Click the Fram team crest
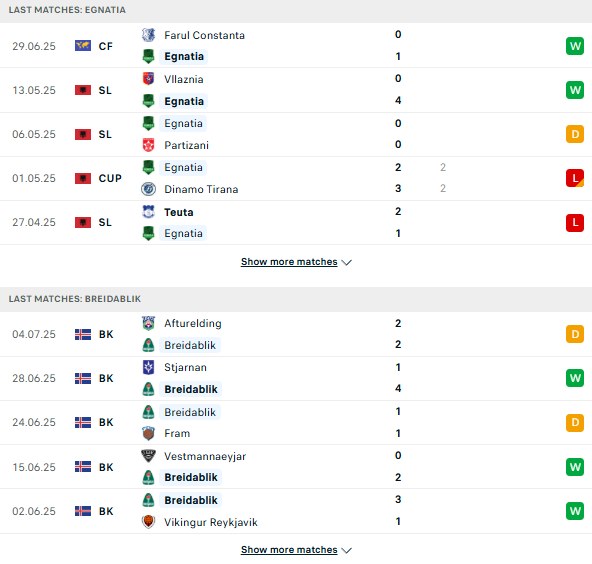This screenshot has width=592, height=564. point(148,433)
